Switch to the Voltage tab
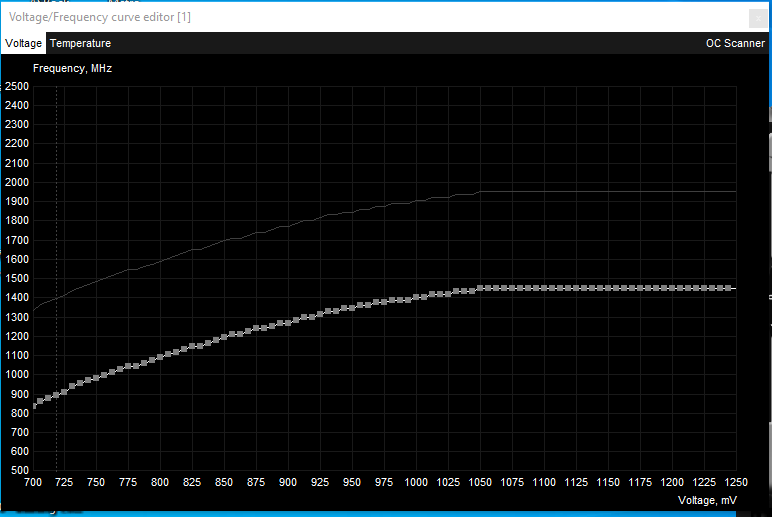Screen dimensions: 772x517 pyautogui.click(x=23, y=43)
